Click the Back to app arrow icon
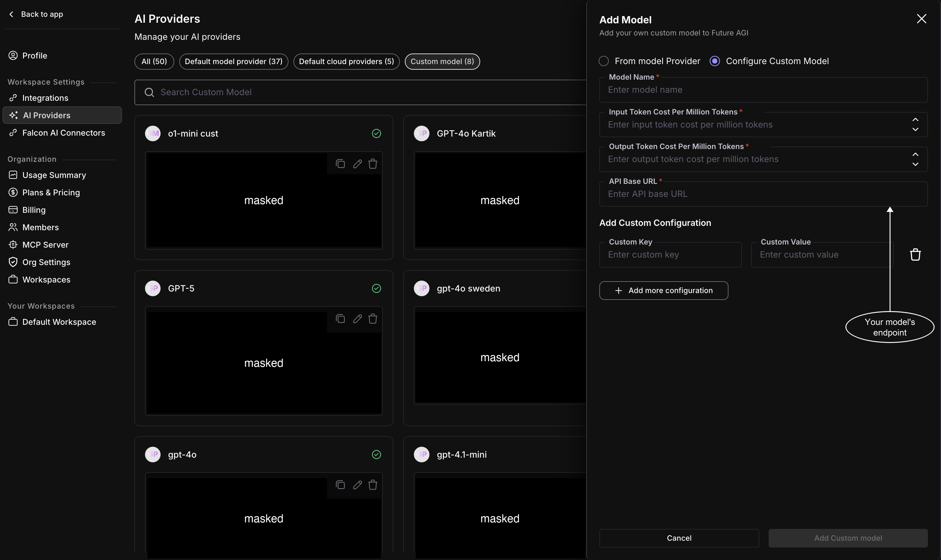The width and height of the screenshot is (941, 560). 11,14
